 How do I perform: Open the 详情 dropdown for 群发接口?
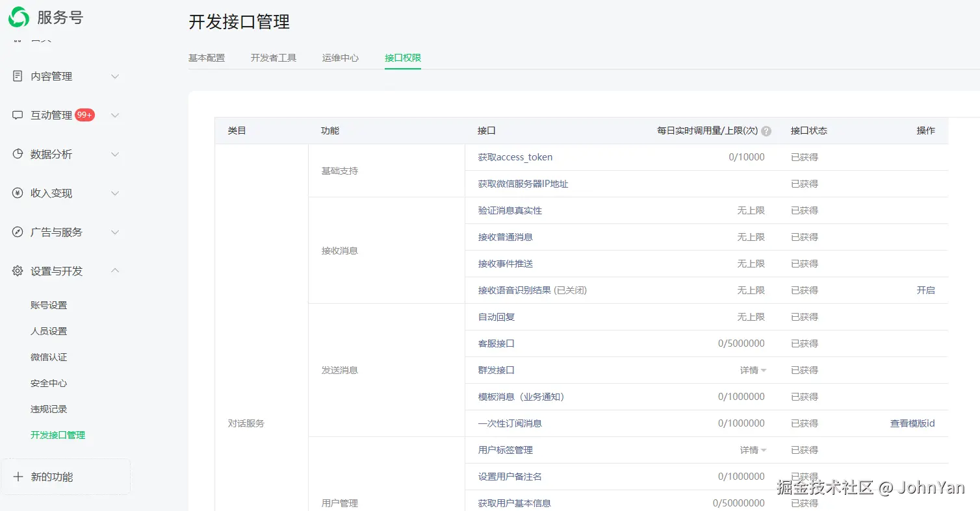[x=753, y=370]
